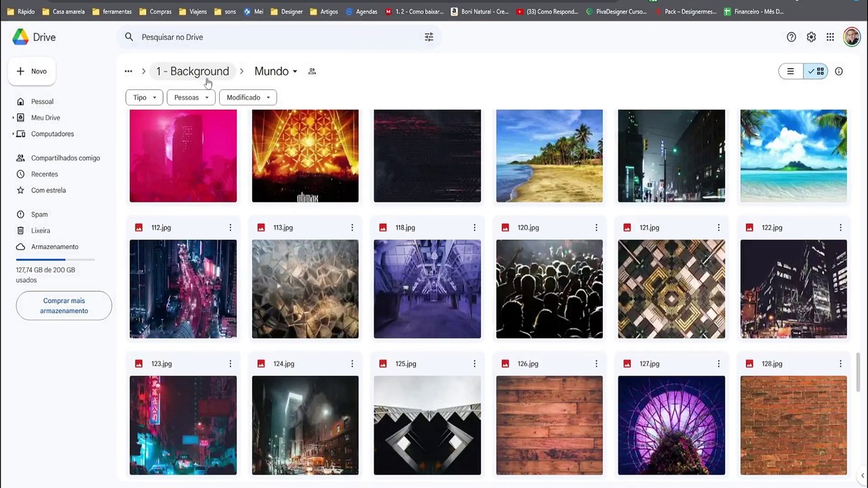Image resolution: width=868 pixels, height=488 pixels.
Task: Select the 124.jpg file name
Action: [284, 364]
